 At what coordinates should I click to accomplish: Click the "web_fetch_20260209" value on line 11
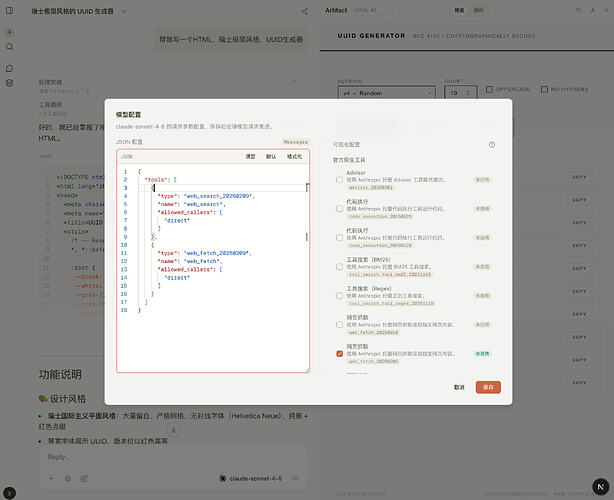(217, 253)
